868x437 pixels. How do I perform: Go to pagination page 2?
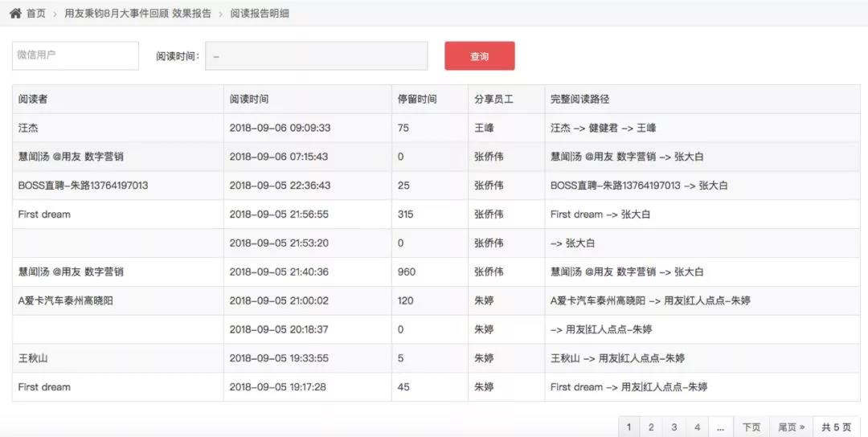click(651, 427)
